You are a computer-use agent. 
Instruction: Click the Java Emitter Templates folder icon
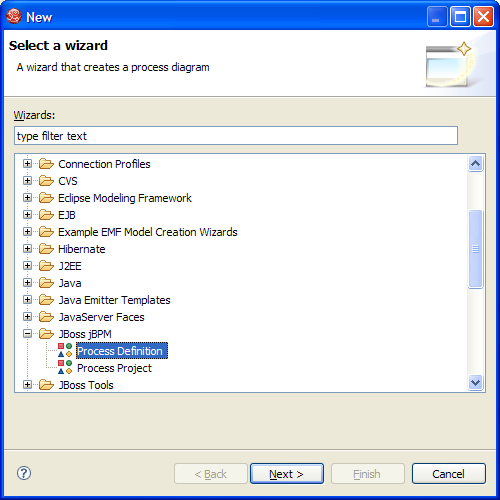click(x=46, y=300)
